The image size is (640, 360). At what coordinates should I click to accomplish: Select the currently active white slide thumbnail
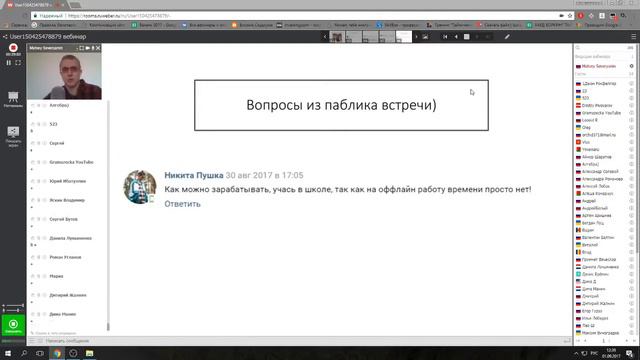[404, 37]
